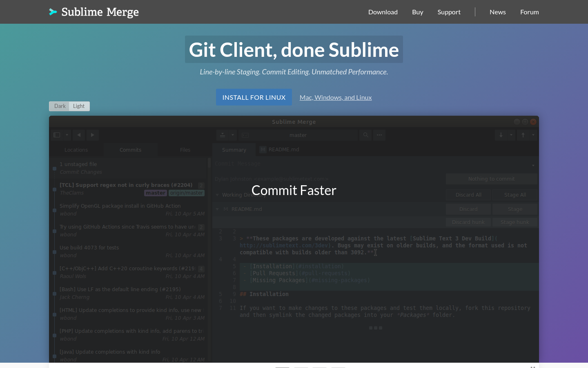Click the Sublime Merge logo icon
Screen dimensions: 588x368
53,12
